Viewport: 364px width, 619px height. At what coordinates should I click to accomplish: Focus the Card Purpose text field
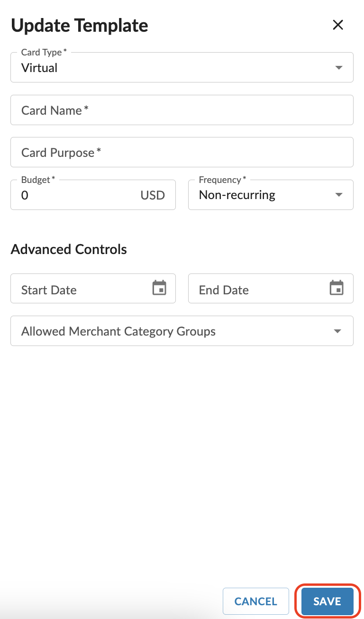click(x=182, y=152)
